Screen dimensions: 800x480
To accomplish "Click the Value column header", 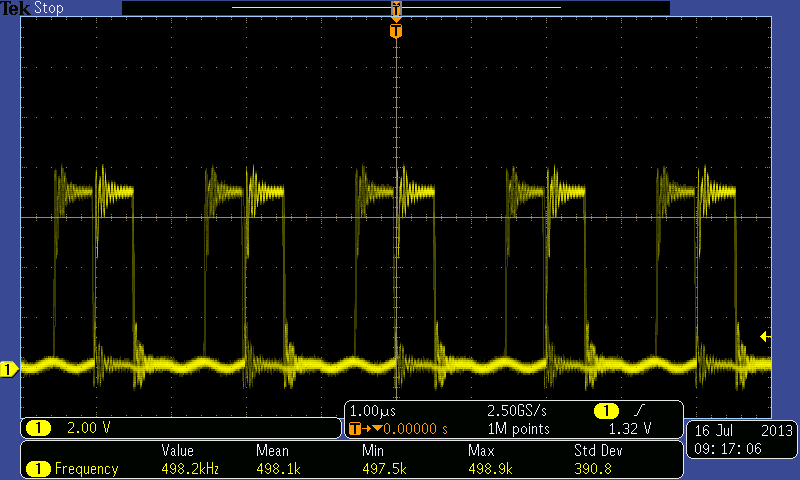I will click(178, 450).
